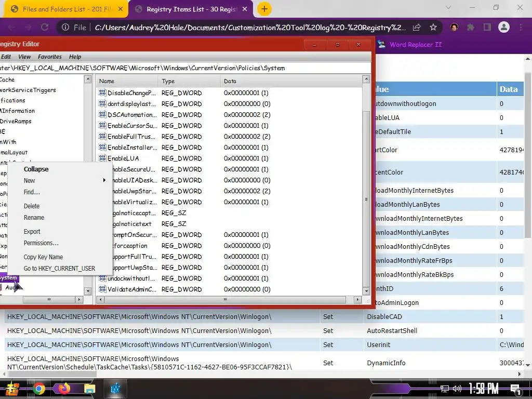Open the Word Replacer II extension icon
This screenshot has height=399, width=532.
381,45
